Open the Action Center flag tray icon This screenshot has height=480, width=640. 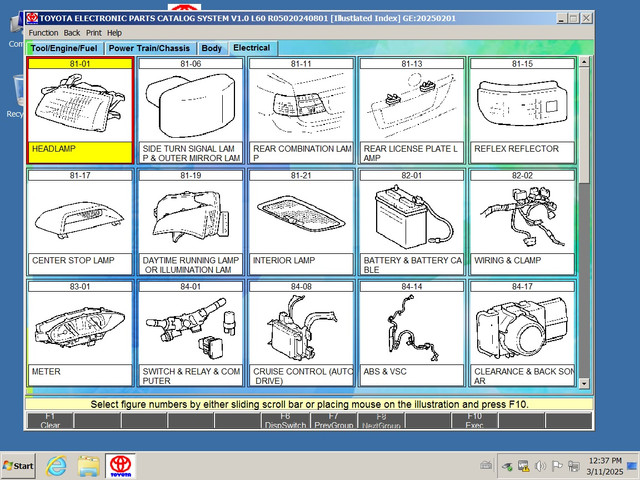pos(557,466)
